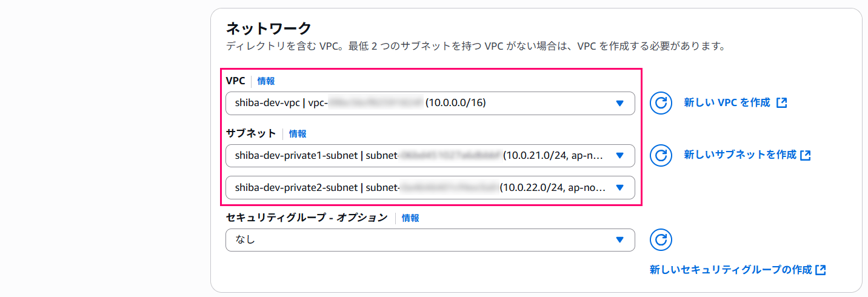This screenshot has height=297, width=868.
Task: Expand the security group dropdown showing なし
Action: pyautogui.click(x=418, y=240)
